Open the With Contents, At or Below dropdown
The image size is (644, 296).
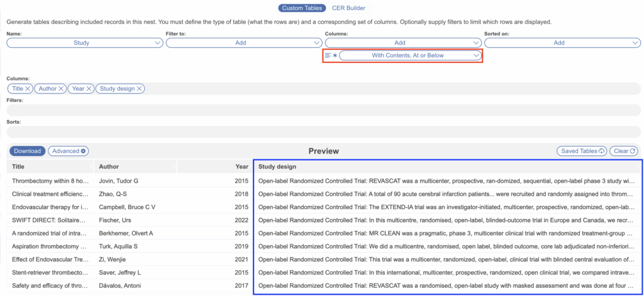[x=410, y=55]
